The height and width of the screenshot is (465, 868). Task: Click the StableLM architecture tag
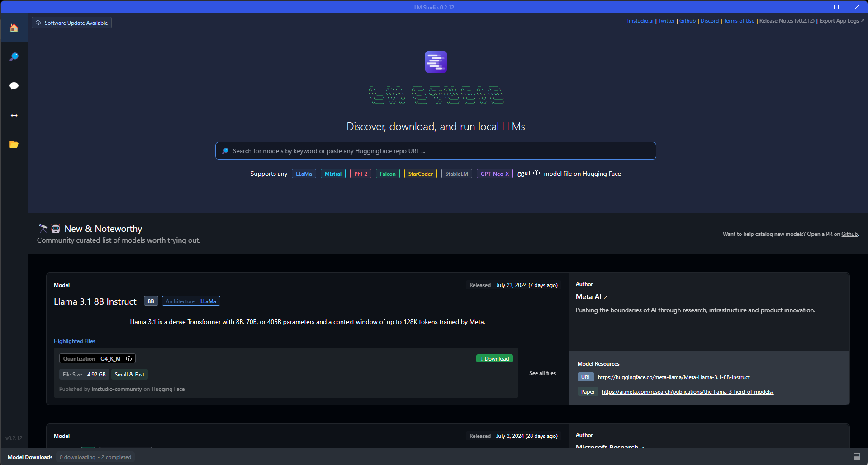tap(456, 174)
